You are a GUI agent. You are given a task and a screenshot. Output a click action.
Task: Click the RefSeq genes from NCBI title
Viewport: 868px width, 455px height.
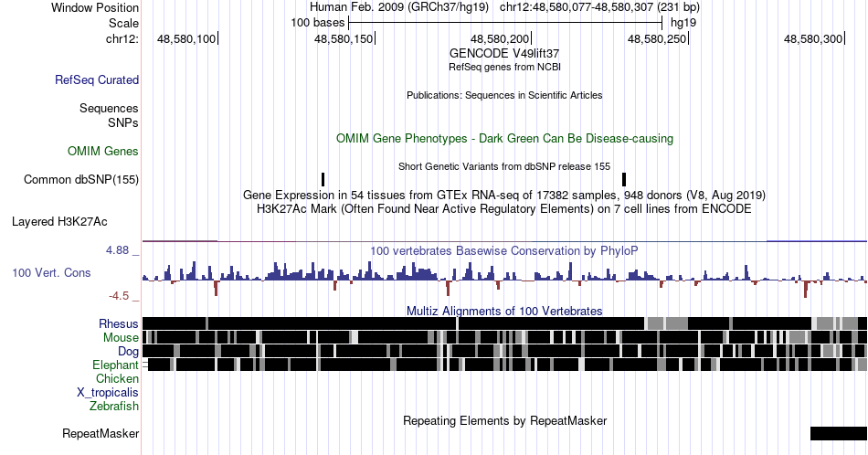[504, 67]
